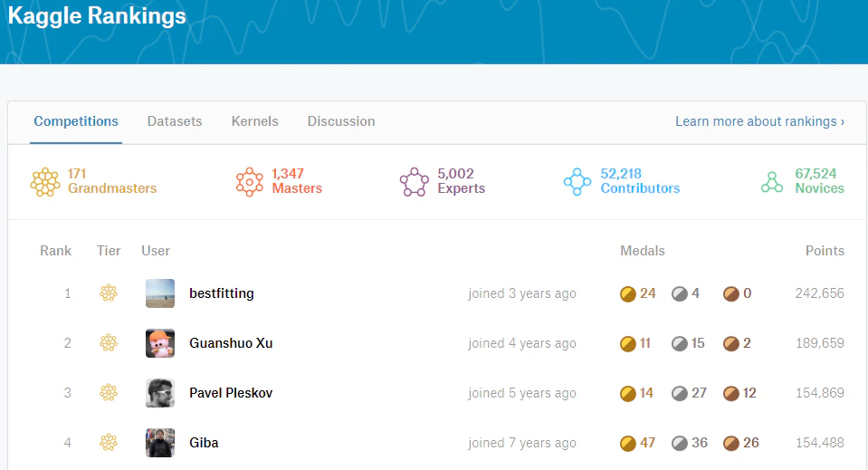
Task: Filter by 67,524 Novices
Action: click(x=819, y=181)
